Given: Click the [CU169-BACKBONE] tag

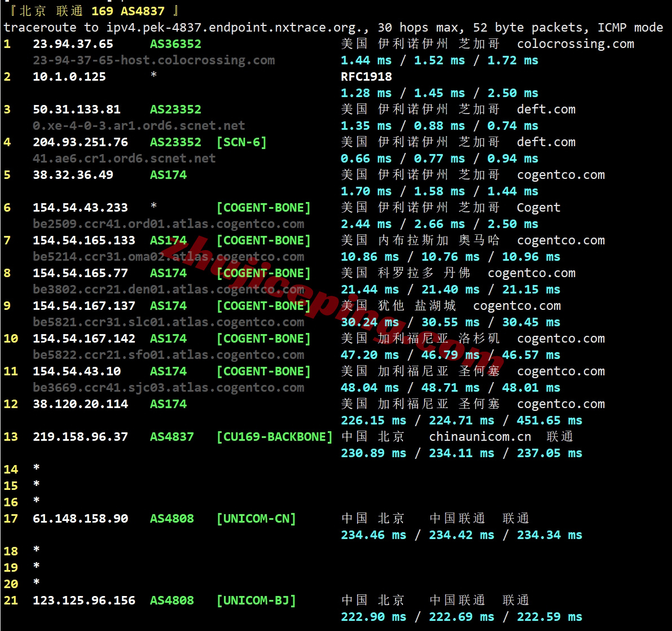Looking at the screenshot, I should click(275, 437).
